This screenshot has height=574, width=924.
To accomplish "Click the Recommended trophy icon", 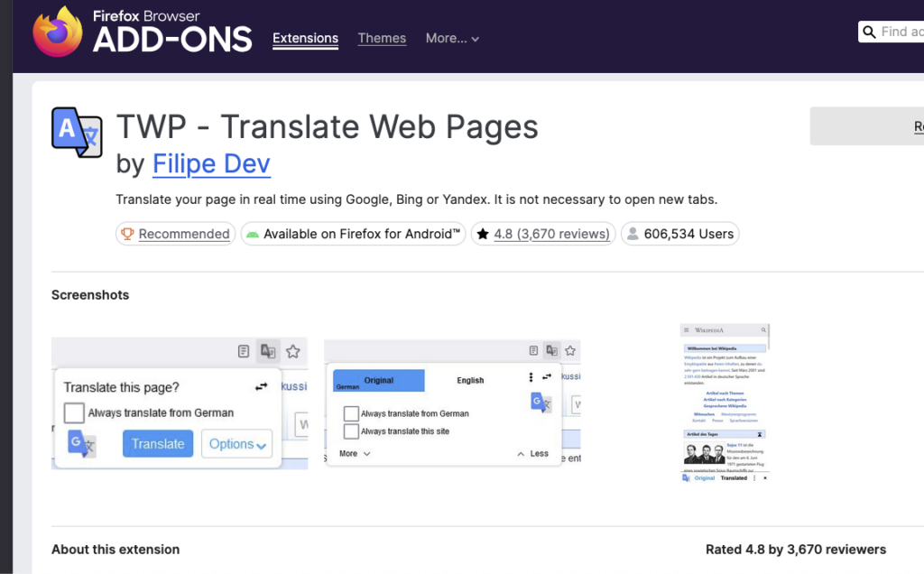I will pyautogui.click(x=127, y=234).
